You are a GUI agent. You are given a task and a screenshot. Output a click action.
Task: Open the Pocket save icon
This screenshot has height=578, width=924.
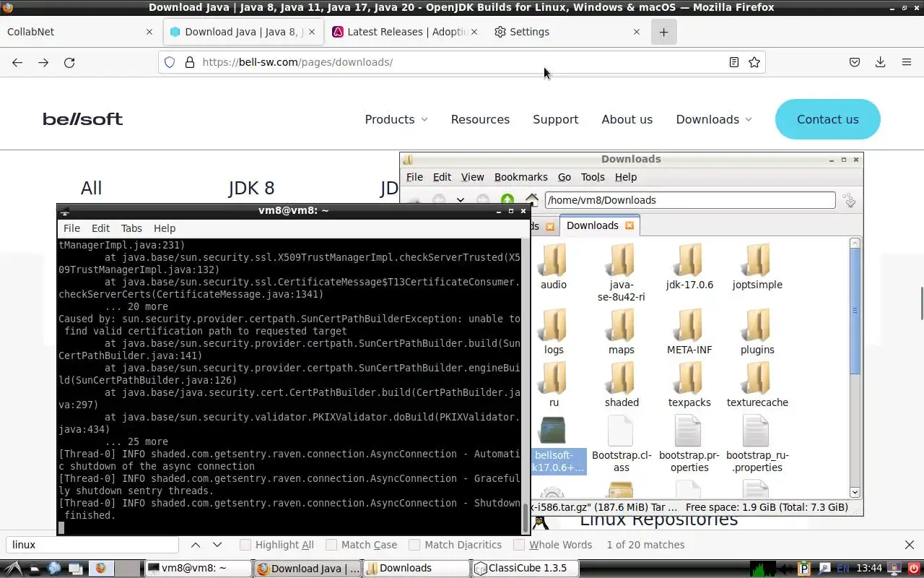tap(855, 62)
